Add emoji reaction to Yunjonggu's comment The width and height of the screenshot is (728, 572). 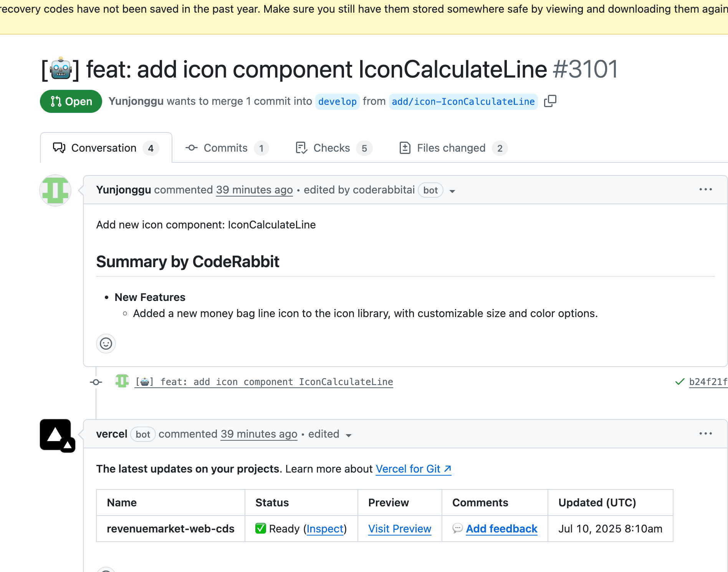click(106, 344)
